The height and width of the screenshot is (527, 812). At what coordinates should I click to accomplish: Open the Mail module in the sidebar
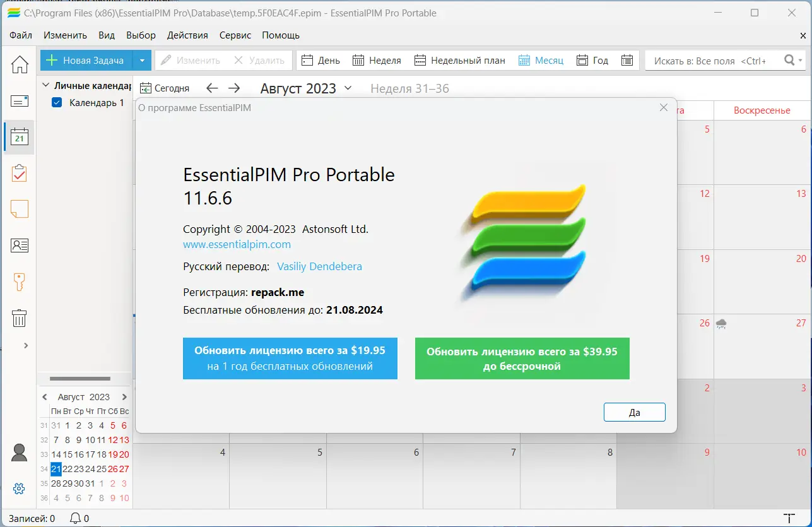pos(20,100)
